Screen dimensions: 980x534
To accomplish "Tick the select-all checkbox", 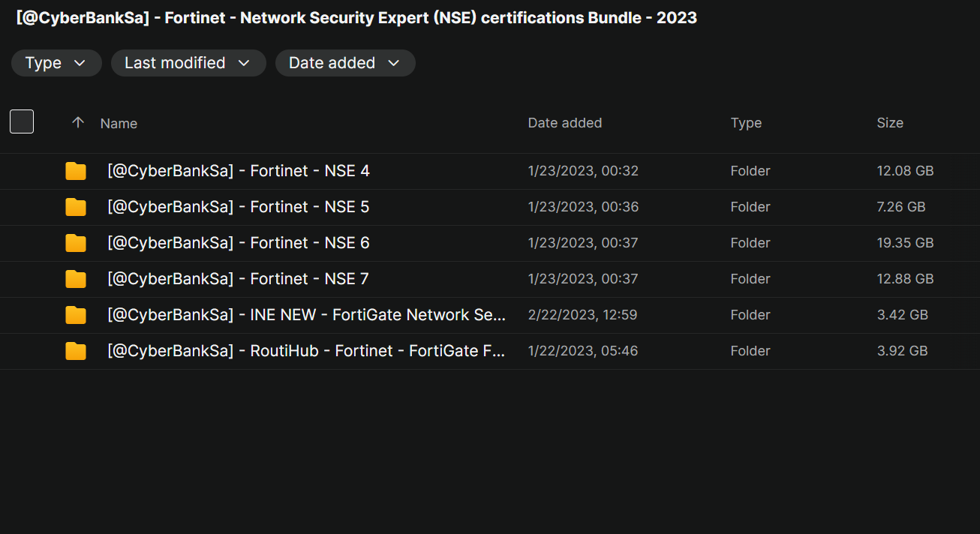I will 22,121.
